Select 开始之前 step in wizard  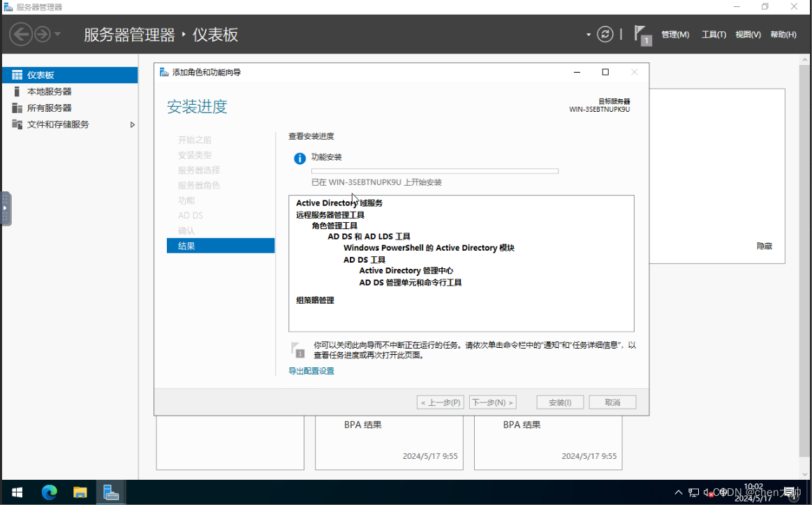pyautogui.click(x=195, y=140)
